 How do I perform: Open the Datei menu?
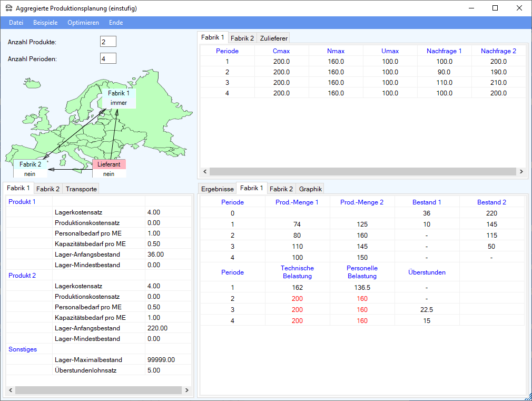pyautogui.click(x=16, y=23)
